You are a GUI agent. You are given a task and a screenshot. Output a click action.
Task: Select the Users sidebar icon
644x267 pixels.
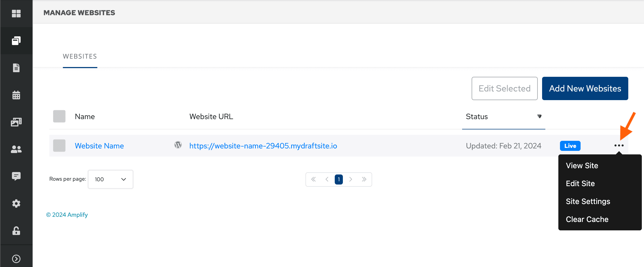[16, 149]
